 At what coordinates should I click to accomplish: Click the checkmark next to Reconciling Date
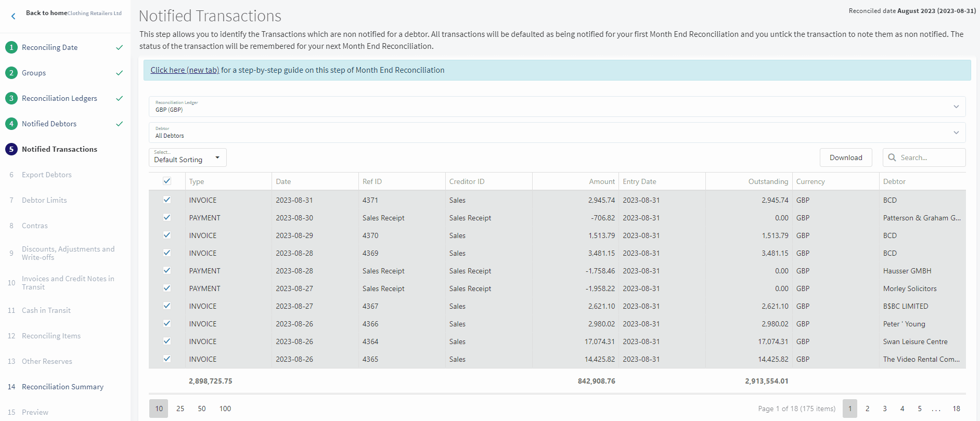pyautogui.click(x=119, y=47)
